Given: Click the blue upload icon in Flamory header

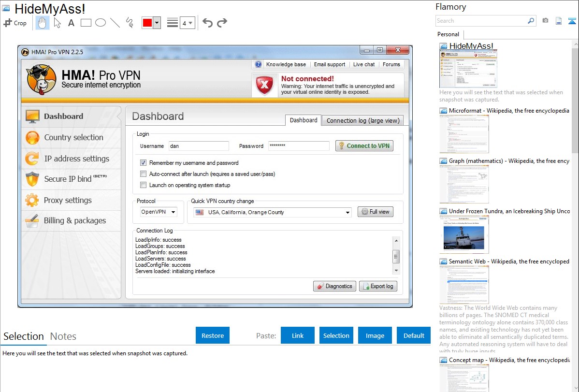Looking at the screenshot, I should (572, 21).
